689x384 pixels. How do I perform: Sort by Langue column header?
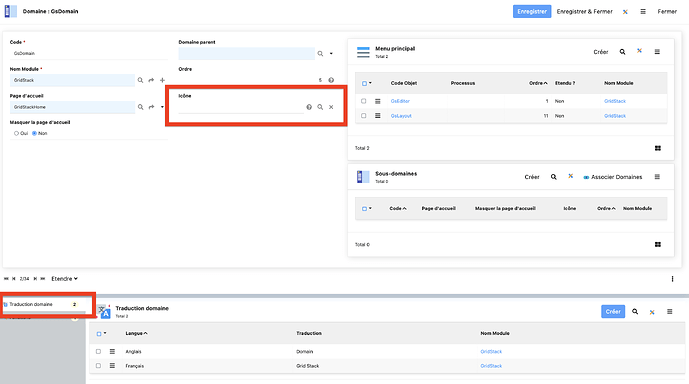coord(136,333)
